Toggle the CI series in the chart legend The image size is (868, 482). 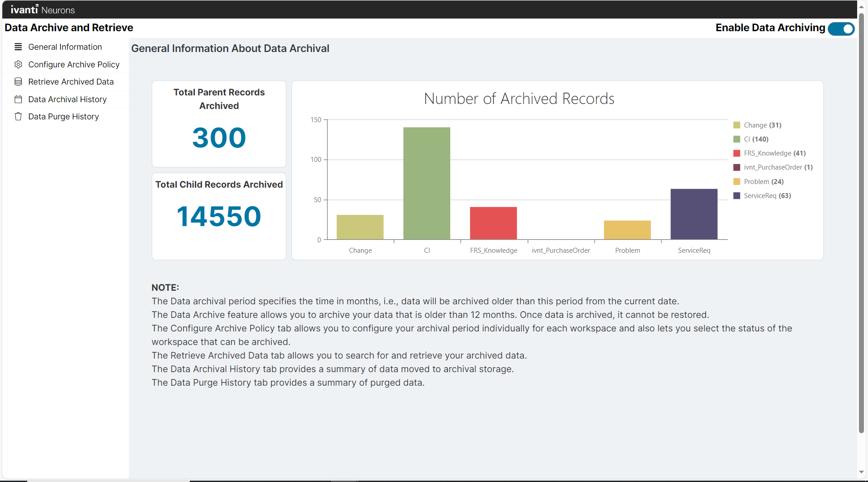click(751, 139)
